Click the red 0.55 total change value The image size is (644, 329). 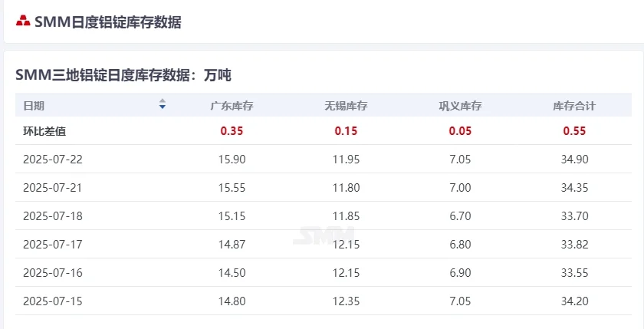click(574, 131)
